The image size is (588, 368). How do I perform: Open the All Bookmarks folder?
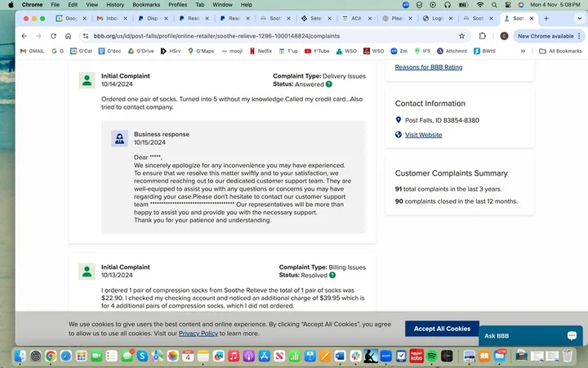click(559, 51)
